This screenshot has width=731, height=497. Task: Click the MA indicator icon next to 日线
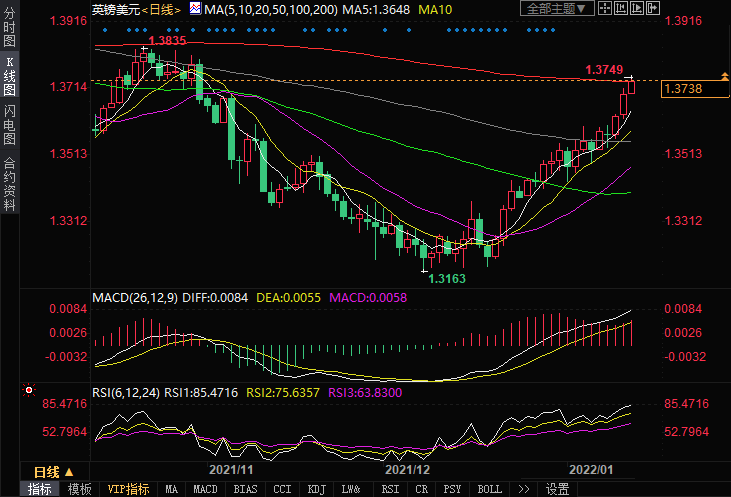coord(195,9)
